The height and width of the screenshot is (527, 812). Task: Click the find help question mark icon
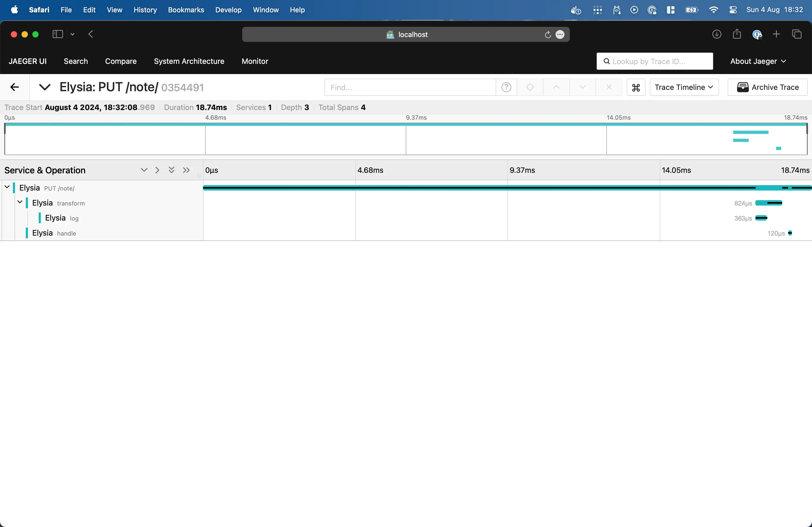(x=506, y=87)
